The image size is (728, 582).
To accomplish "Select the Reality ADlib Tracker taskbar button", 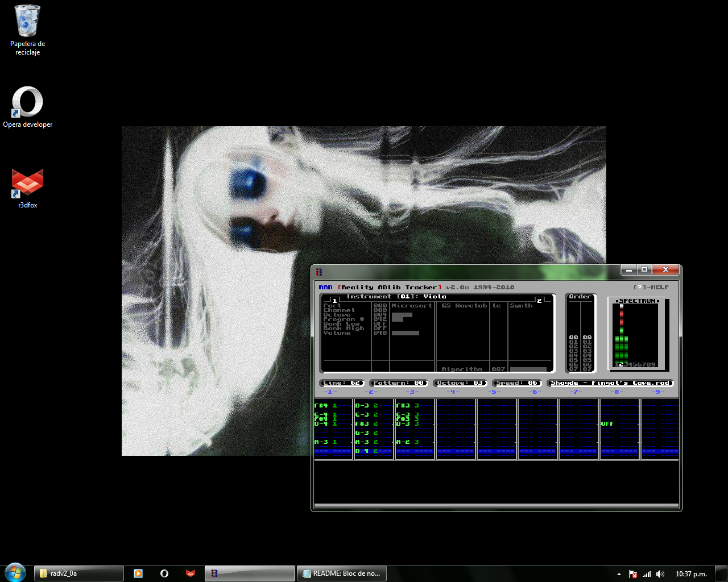I will pos(250,573).
